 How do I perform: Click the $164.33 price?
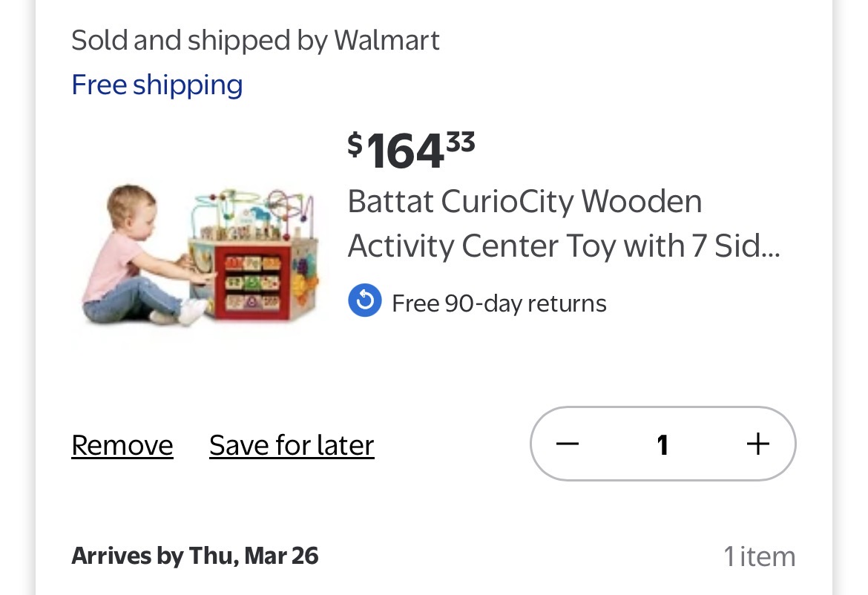click(410, 150)
